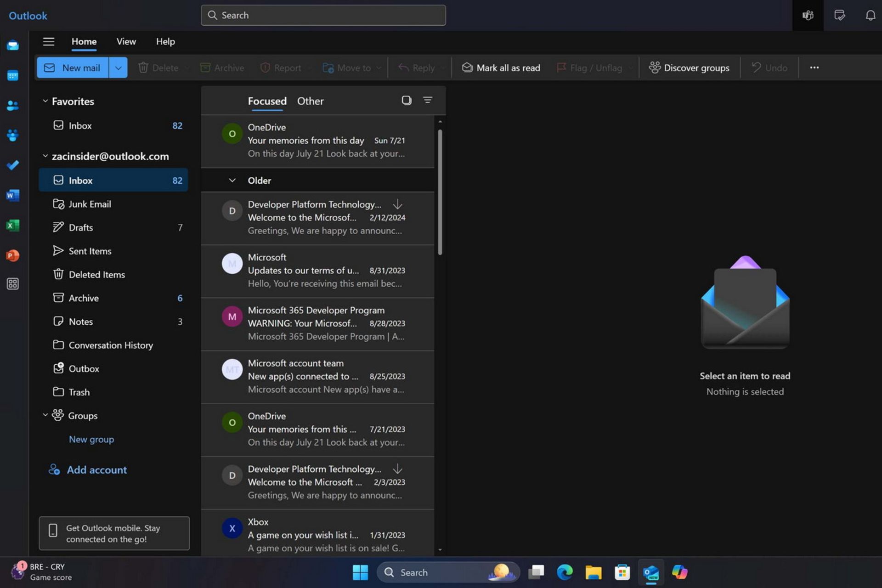Collapse the Older messages group
The image size is (882, 588).
tap(232, 181)
